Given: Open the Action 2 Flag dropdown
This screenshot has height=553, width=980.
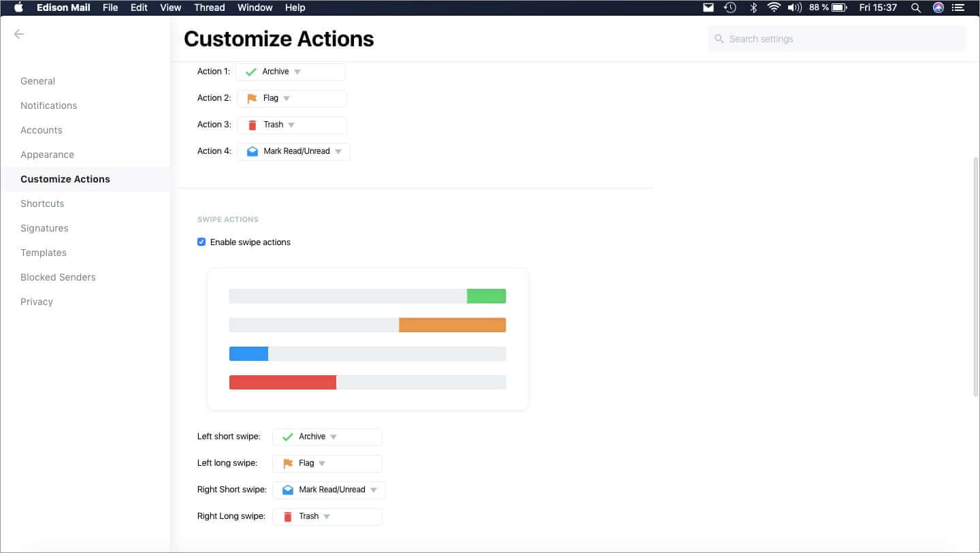Looking at the screenshot, I should click(292, 99).
